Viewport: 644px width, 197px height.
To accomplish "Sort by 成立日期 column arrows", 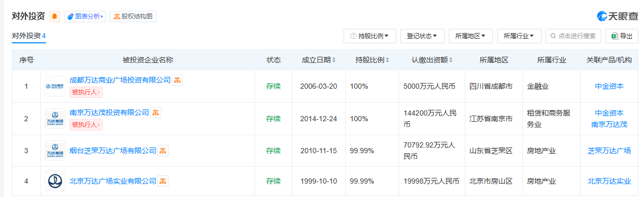I will pyautogui.click(x=334, y=60).
